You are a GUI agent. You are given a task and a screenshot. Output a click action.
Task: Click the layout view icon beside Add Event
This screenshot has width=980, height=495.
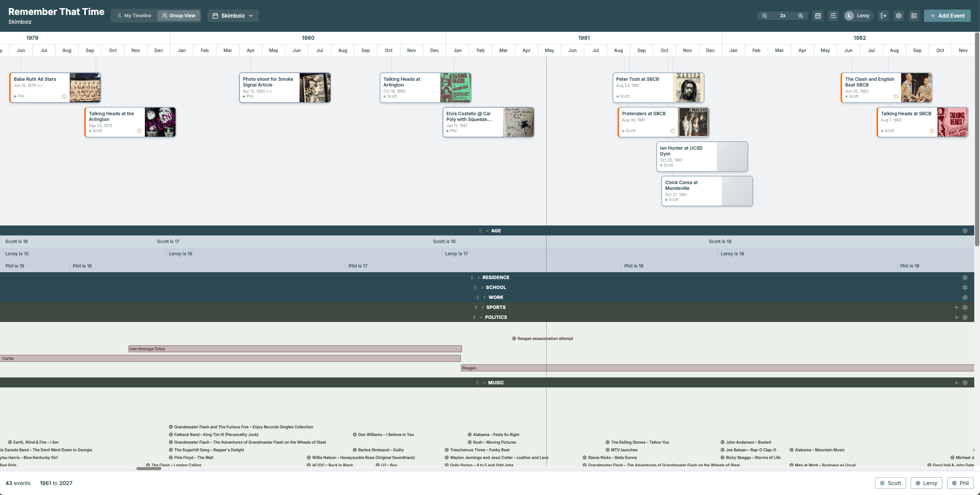pos(914,15)
